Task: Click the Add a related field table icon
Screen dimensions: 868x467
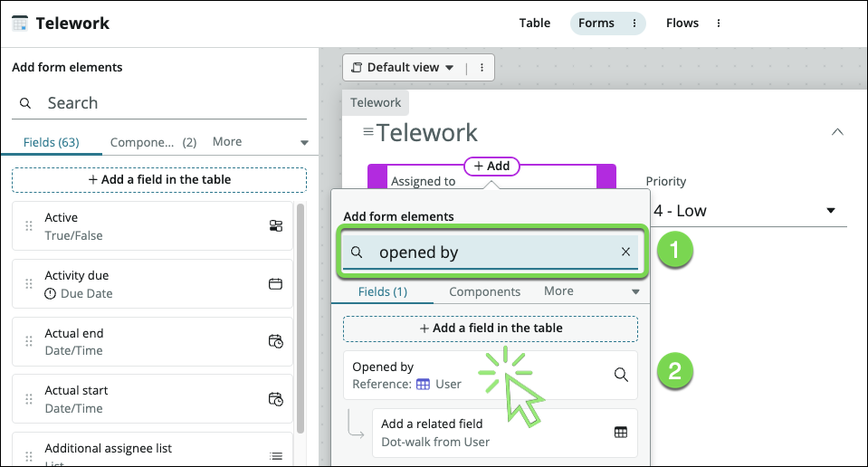Action: pyautogui.click(x=621, y=433)
